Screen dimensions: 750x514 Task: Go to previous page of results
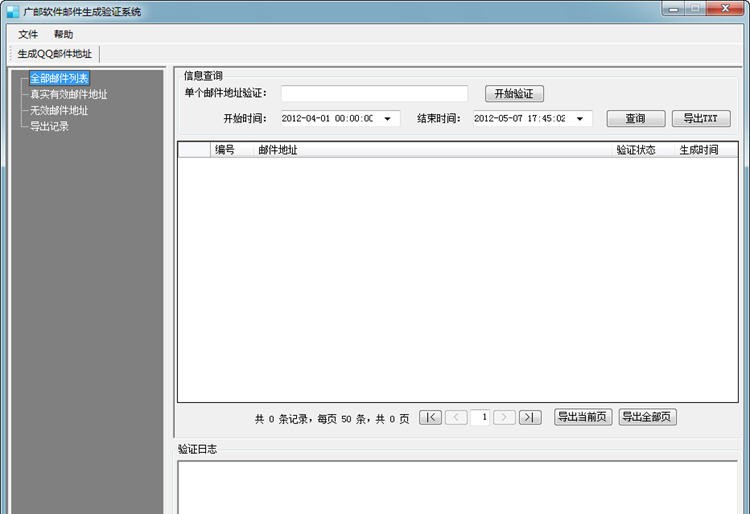456,417
